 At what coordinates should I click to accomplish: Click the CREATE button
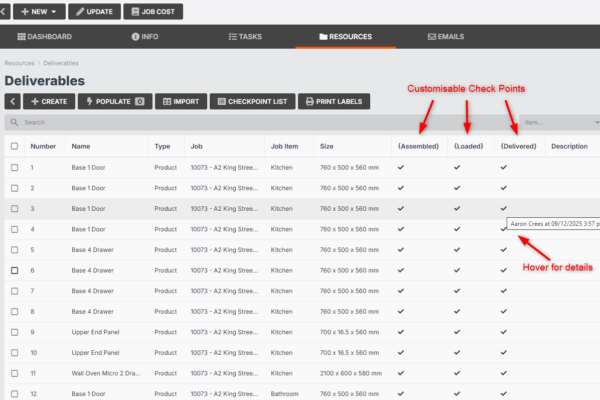[49, 101]
